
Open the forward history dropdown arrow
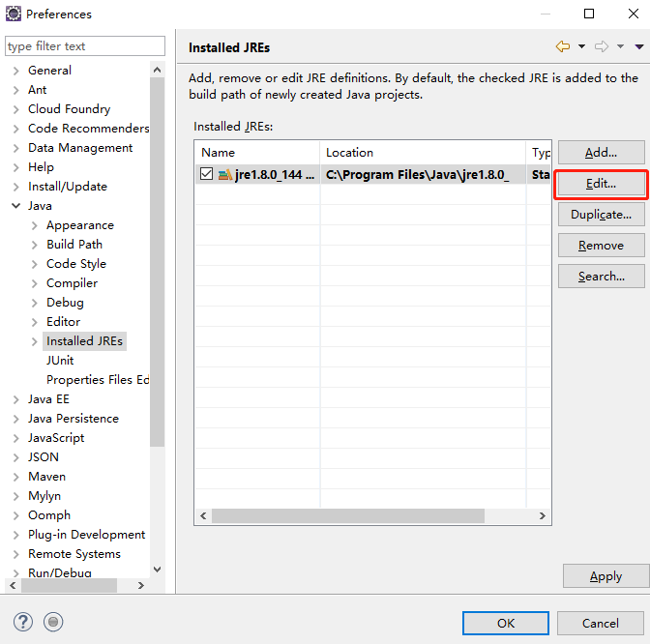tap(620, 46)
